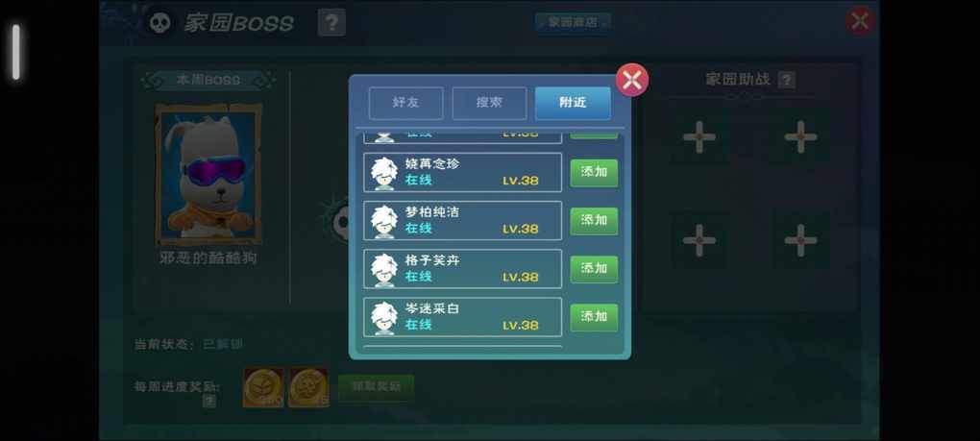Close the add-helper popup with red X
This screenshot has height=441, width=980.
[x=632, y=80]
